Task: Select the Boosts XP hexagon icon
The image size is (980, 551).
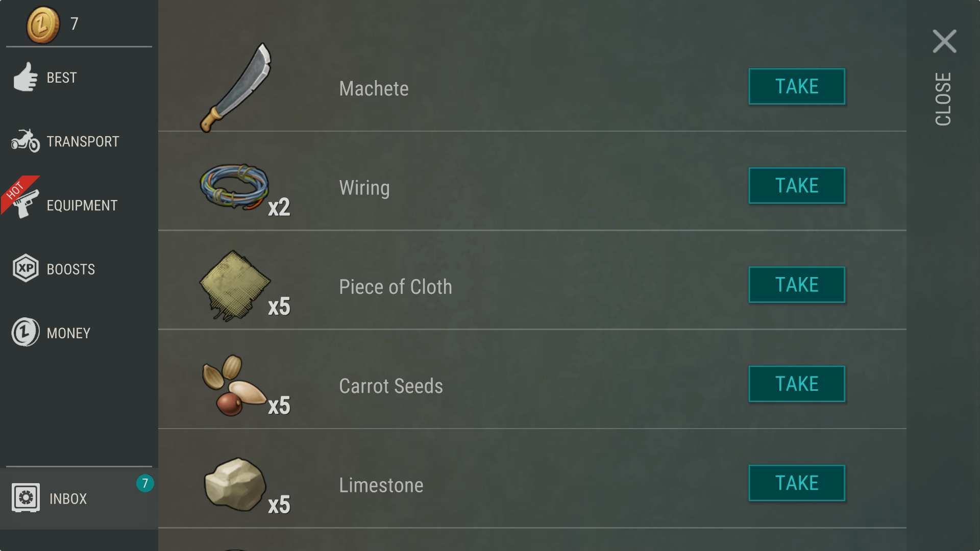Action: click(x=26, y=268)
